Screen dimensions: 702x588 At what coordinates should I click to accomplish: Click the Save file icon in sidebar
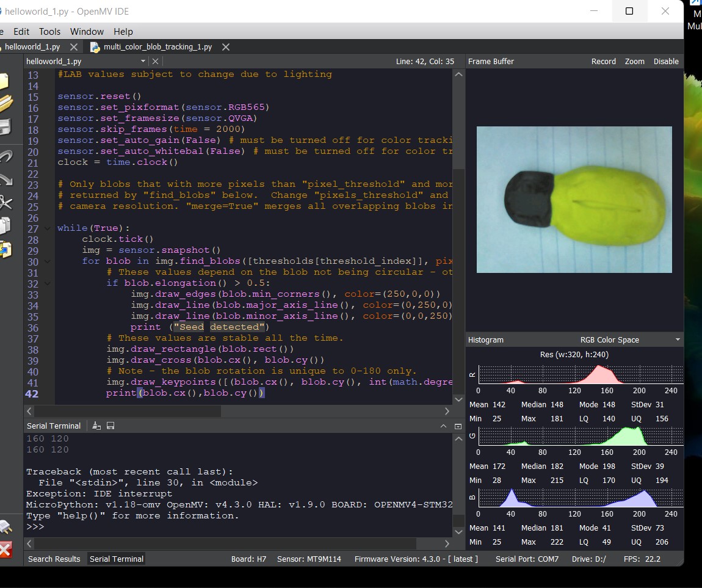[x=5, y=126]
